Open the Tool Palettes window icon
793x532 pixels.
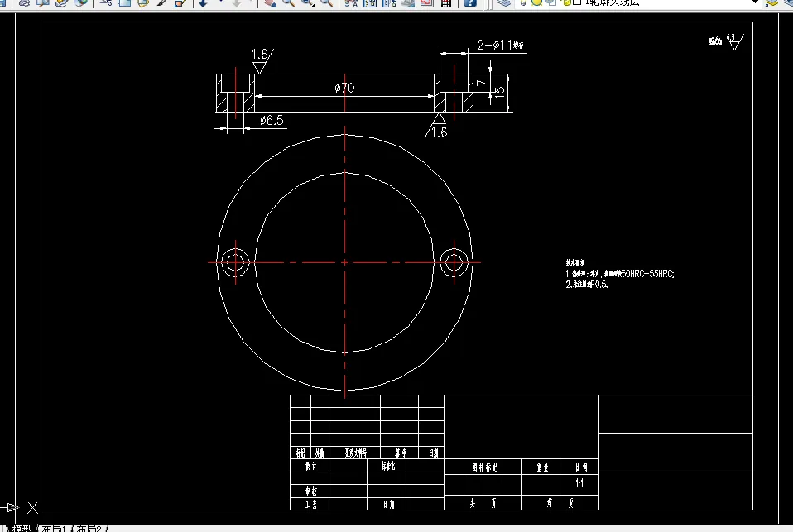[389, 2]
